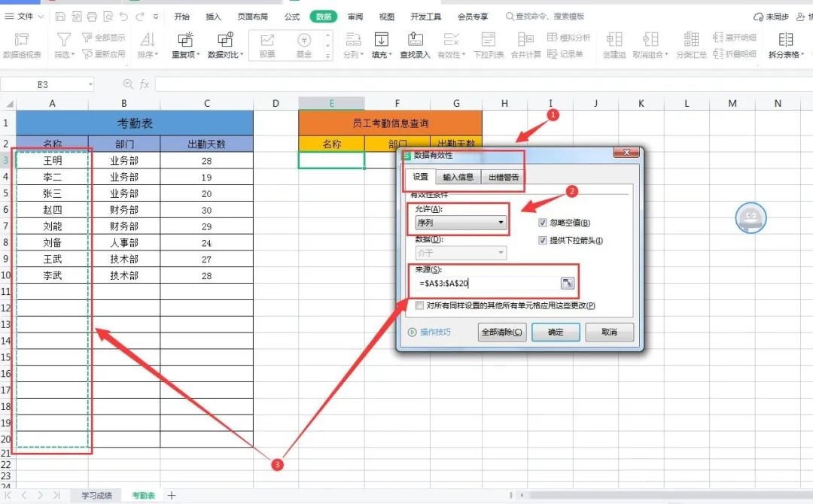Screen dimensions: 813x504
Task: Switch to the 插入 ribbon tab
Action: coord(213,17)
